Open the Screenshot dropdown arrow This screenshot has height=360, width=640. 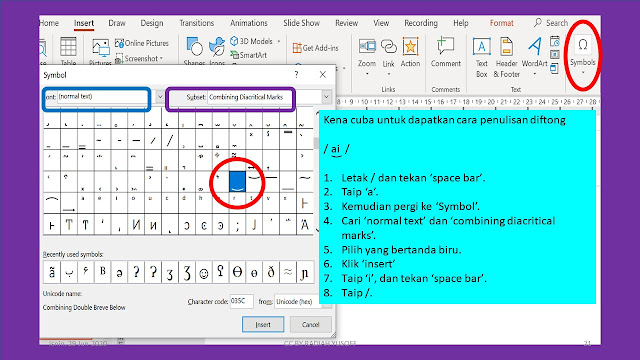coord(162,58)
